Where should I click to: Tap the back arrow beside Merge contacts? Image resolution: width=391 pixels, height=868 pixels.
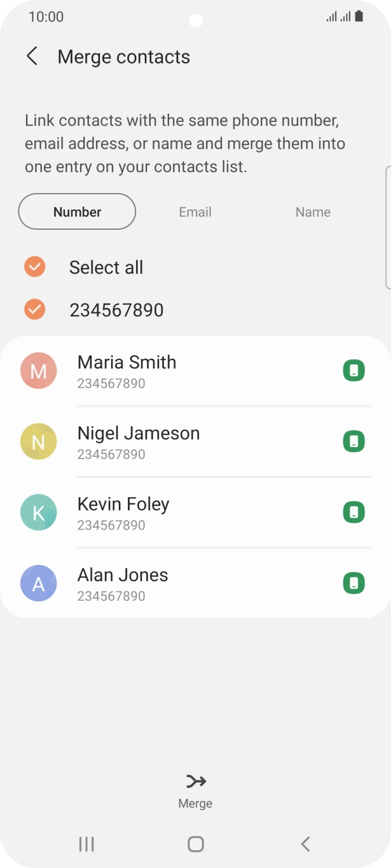32,57
